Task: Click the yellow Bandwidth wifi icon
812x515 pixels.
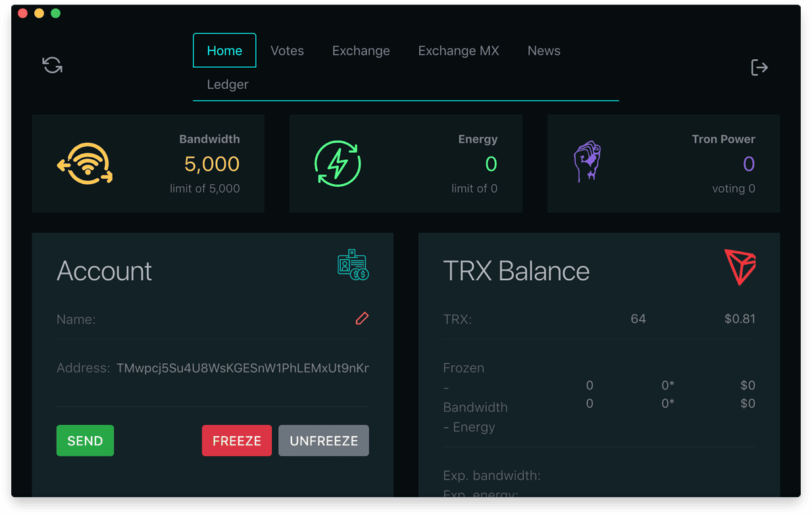Action: coord(85,164)
